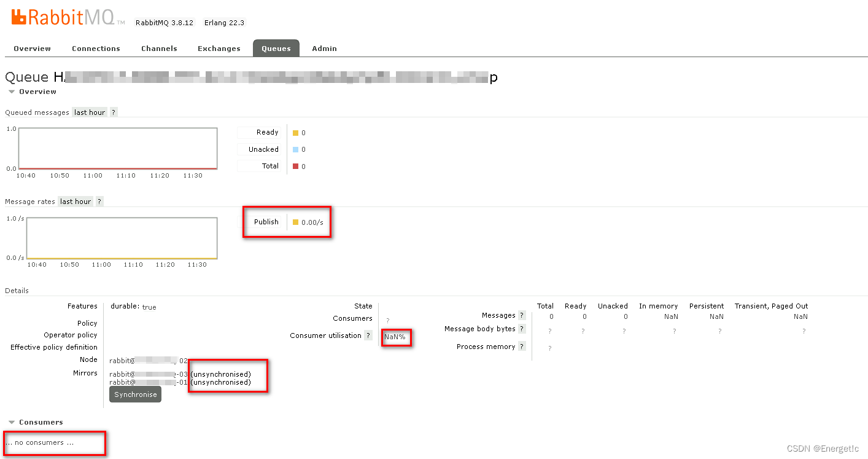
Task: Change Message rates 'last hour' range
Action: [x=76, y=202]
